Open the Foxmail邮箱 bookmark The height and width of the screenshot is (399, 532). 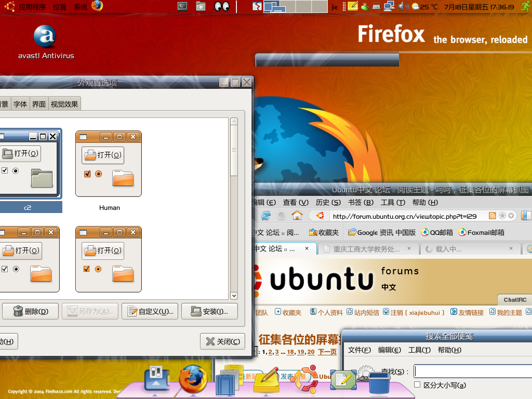pos(481,232)
